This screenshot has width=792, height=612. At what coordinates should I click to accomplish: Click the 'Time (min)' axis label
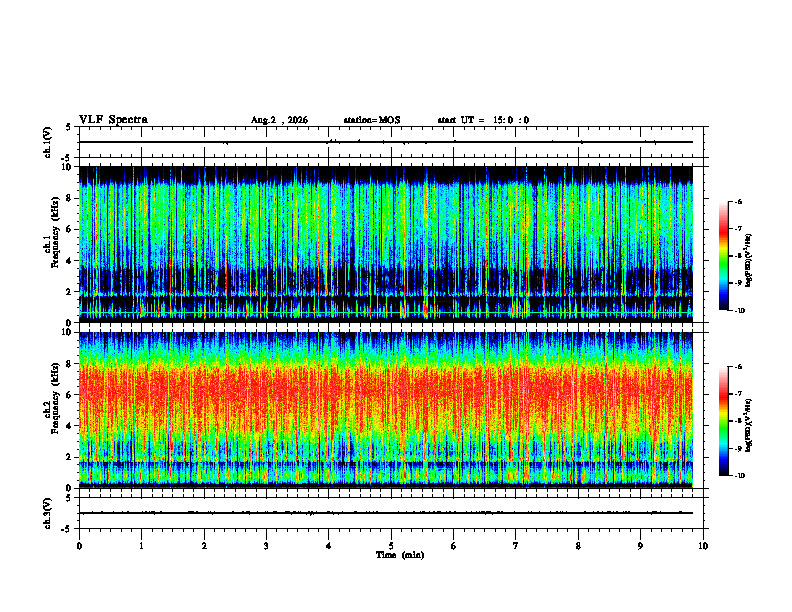pos(400,555)
